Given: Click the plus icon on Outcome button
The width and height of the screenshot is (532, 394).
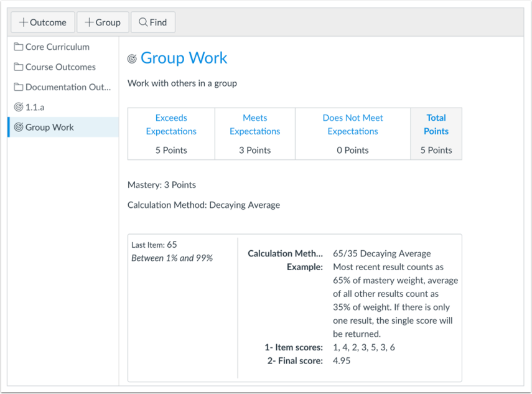Looking at the screenshot, I should click(x=24, y=22).
